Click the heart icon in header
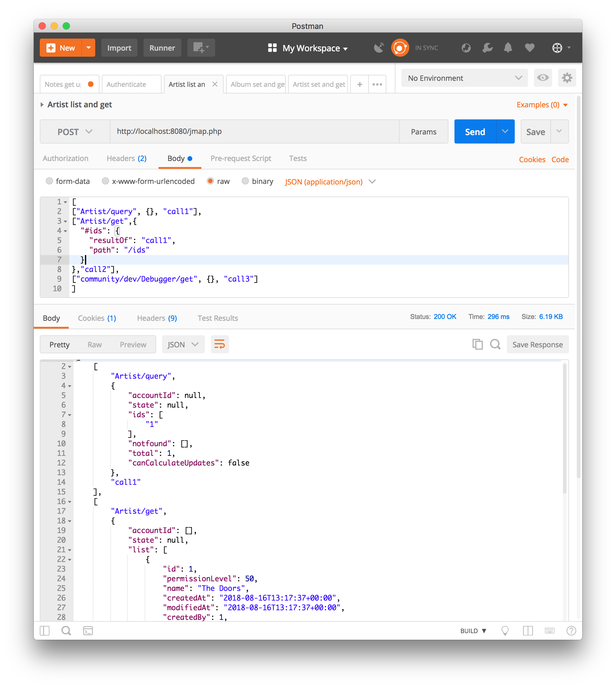The width and height of the screenshot is (616, 688). click(530, 48)
